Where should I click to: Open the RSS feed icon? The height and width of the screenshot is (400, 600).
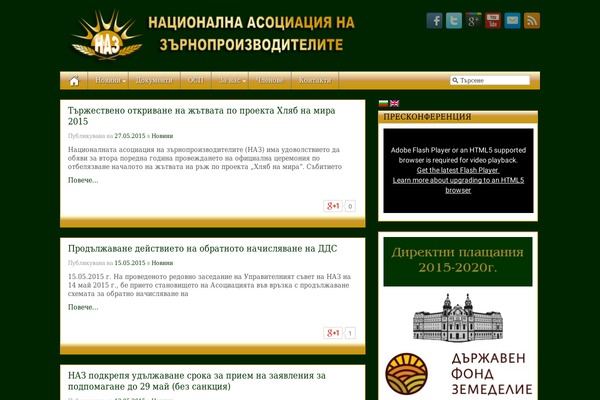click(x=532, y=20)
